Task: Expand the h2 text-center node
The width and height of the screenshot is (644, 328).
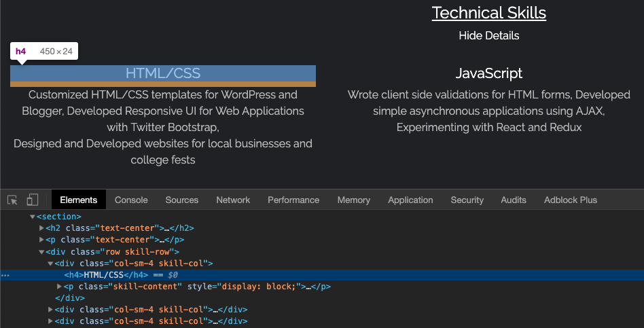Action: pyautogui.click(x=41, y=228)
